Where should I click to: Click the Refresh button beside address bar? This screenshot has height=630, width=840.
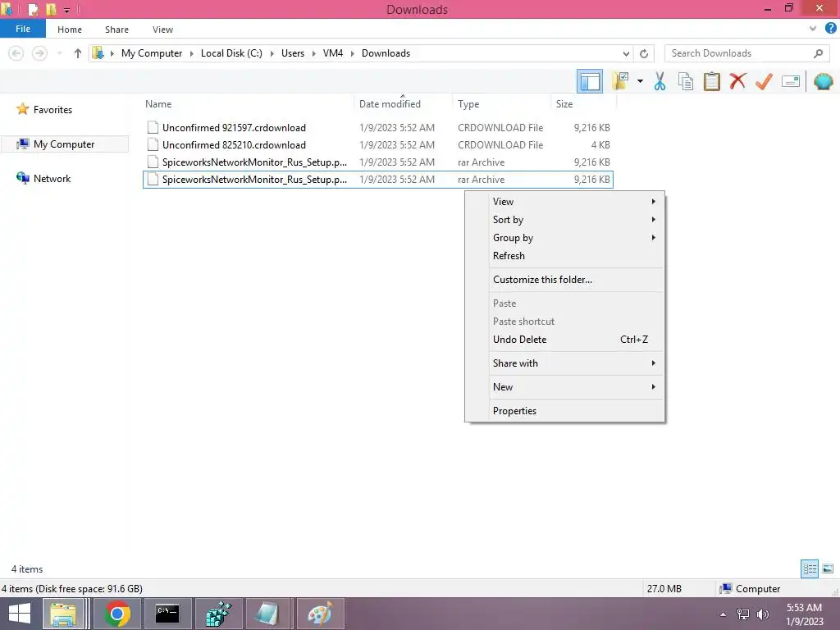click(x=644, y=53)
